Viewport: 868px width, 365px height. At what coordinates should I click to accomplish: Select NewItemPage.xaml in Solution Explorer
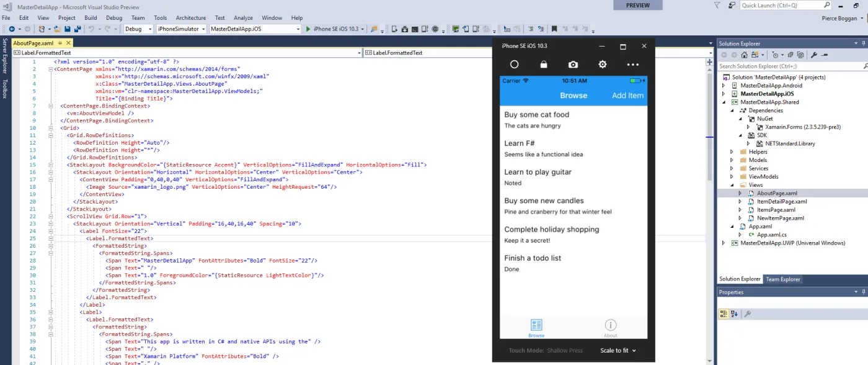pyautogui.click(x=780, y=218)
